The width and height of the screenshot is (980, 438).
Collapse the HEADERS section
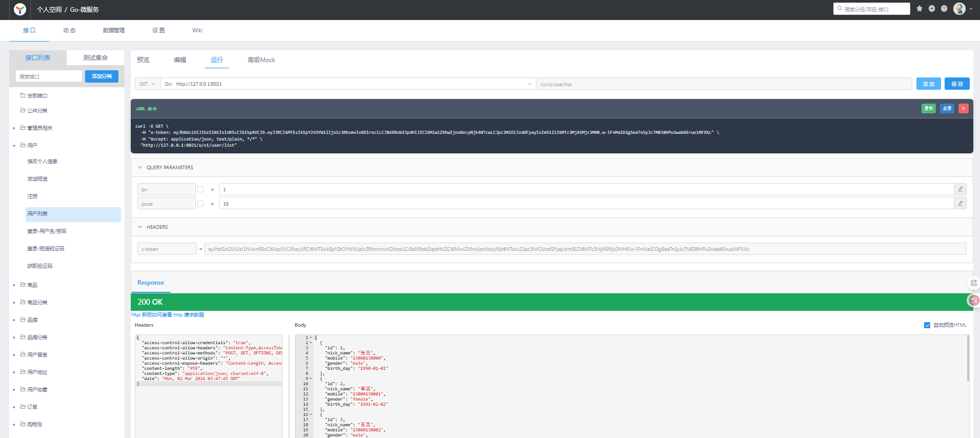click(x=140, y=227)
